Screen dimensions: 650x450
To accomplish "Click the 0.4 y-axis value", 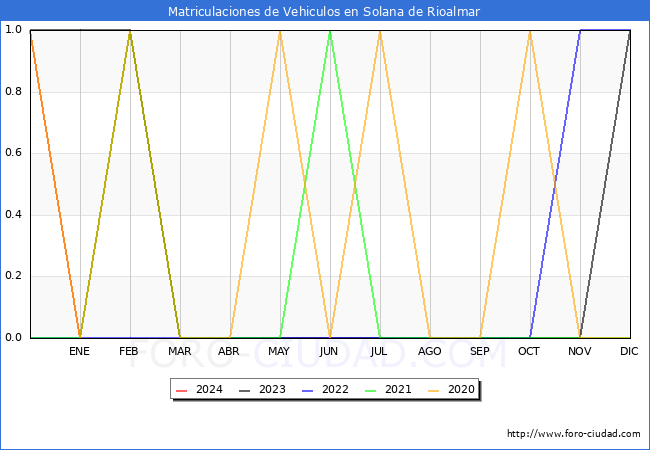I will (13, 215).
